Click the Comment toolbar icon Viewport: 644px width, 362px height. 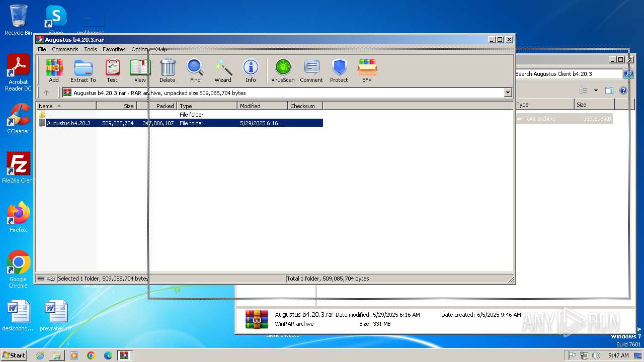point(311,70)
